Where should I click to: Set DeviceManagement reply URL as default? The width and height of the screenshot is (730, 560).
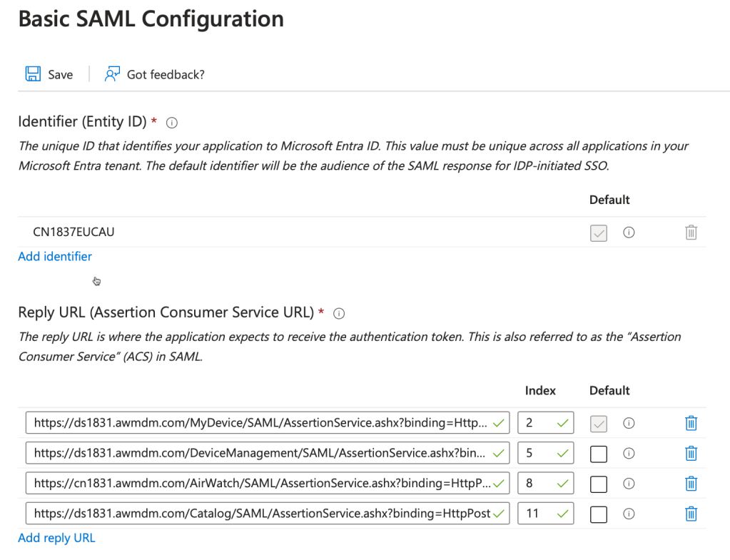[599, 454]
